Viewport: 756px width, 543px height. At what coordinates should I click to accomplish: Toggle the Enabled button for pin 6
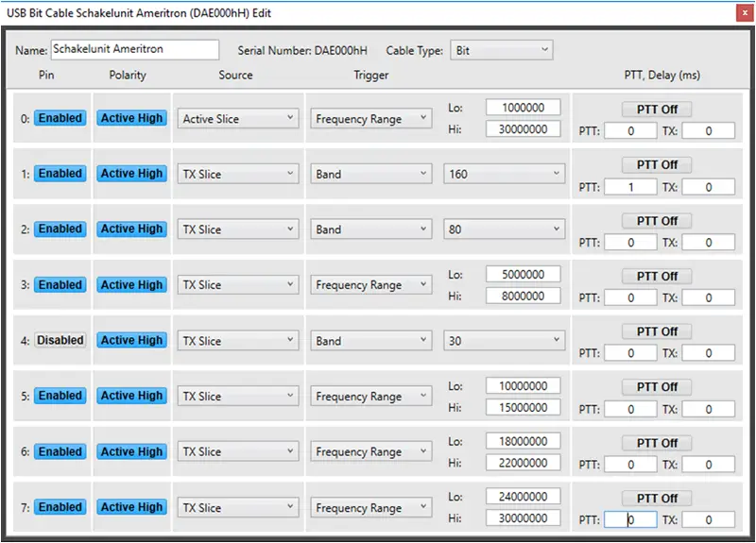pos(60,451)
